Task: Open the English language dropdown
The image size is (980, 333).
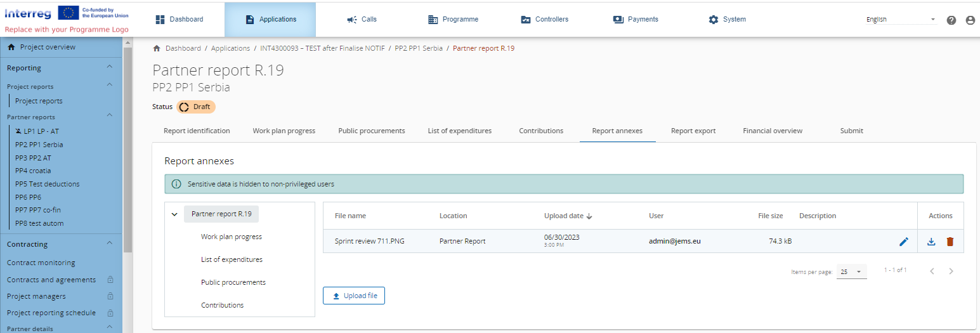Action: 901,20
